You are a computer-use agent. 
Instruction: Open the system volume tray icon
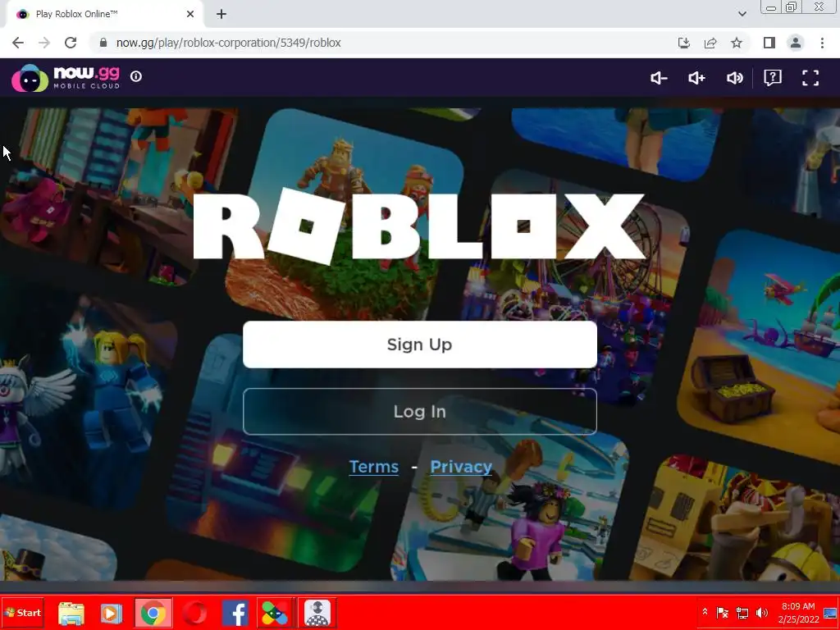(x=762, y=612)
